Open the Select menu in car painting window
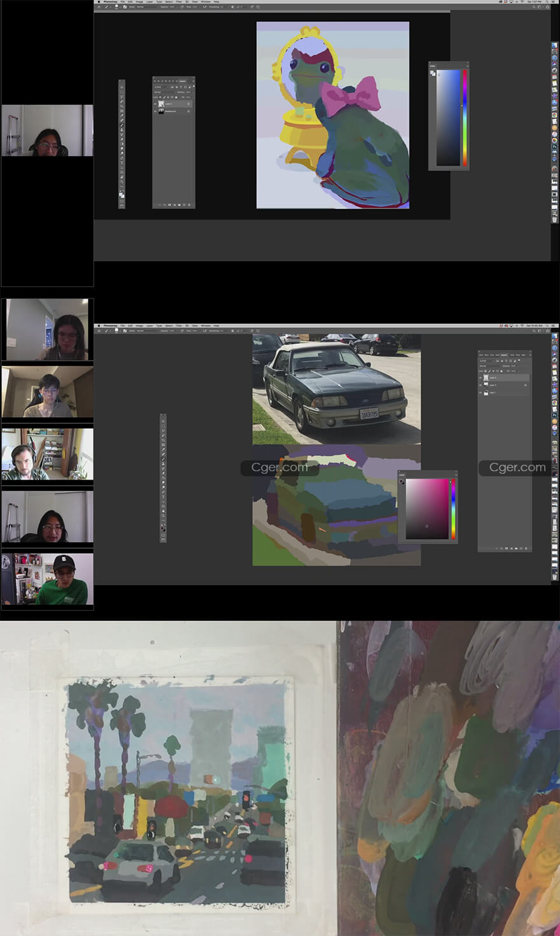Image resolution: width=560 pixels, height=936 pixels. click(x=169, y=325)
